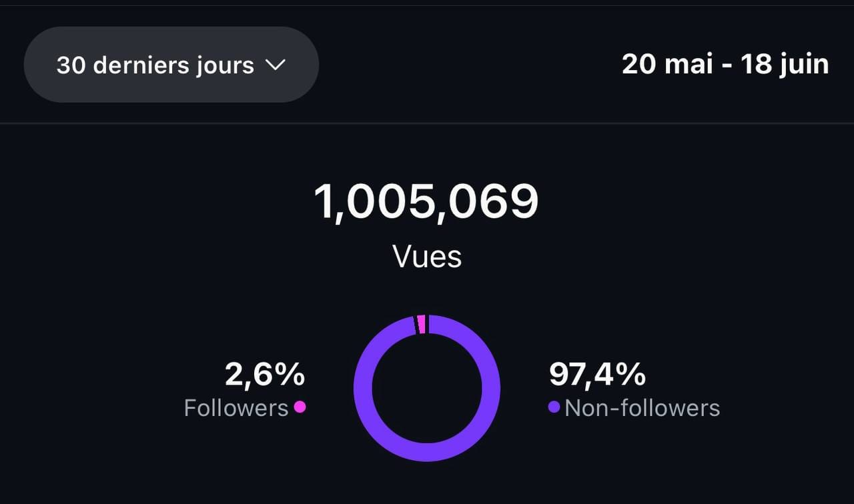Click the bottom of the purple donut ring
This screenshot has width=854, height=504.
pos(427,452)
